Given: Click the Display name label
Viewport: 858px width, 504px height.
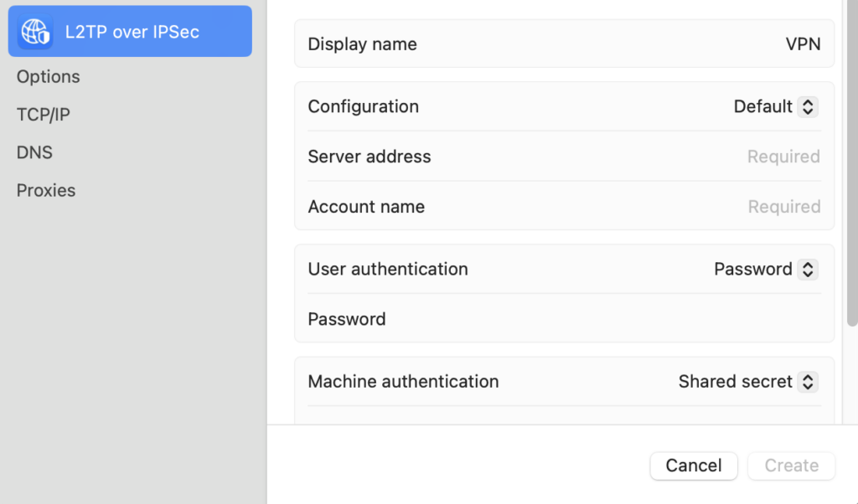Looking at the screenshot, I should point(362,44).
